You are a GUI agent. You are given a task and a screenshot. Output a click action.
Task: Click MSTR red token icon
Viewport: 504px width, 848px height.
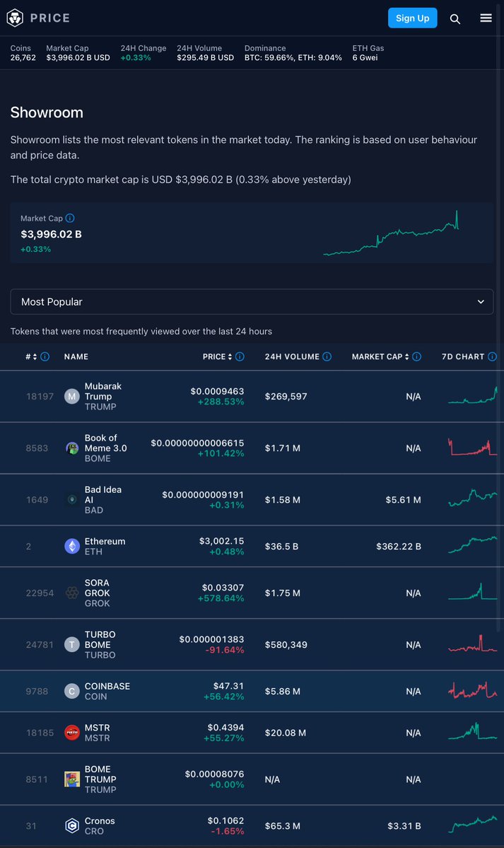pyautogui.click(x=72, y=733)
